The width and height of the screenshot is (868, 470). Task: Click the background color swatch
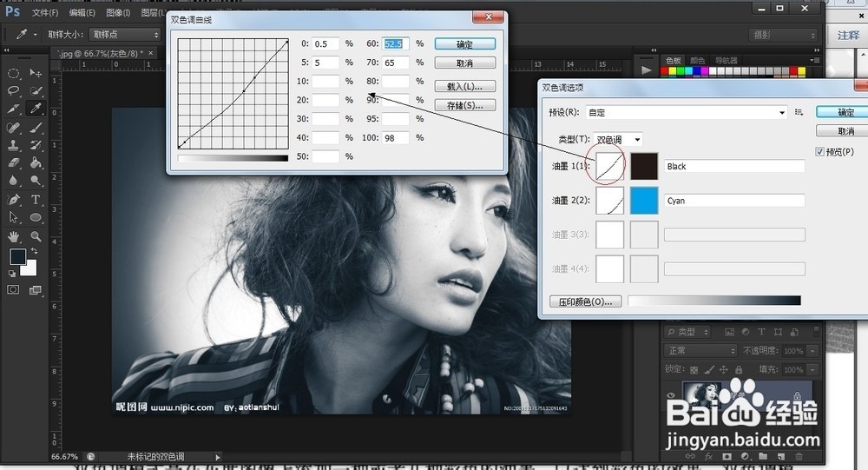[30, 270]
